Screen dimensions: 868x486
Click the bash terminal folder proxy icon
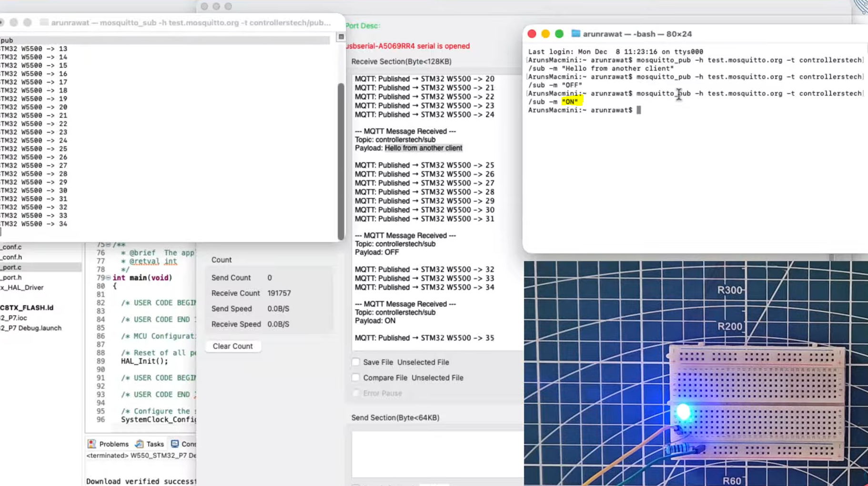(575, 34)
